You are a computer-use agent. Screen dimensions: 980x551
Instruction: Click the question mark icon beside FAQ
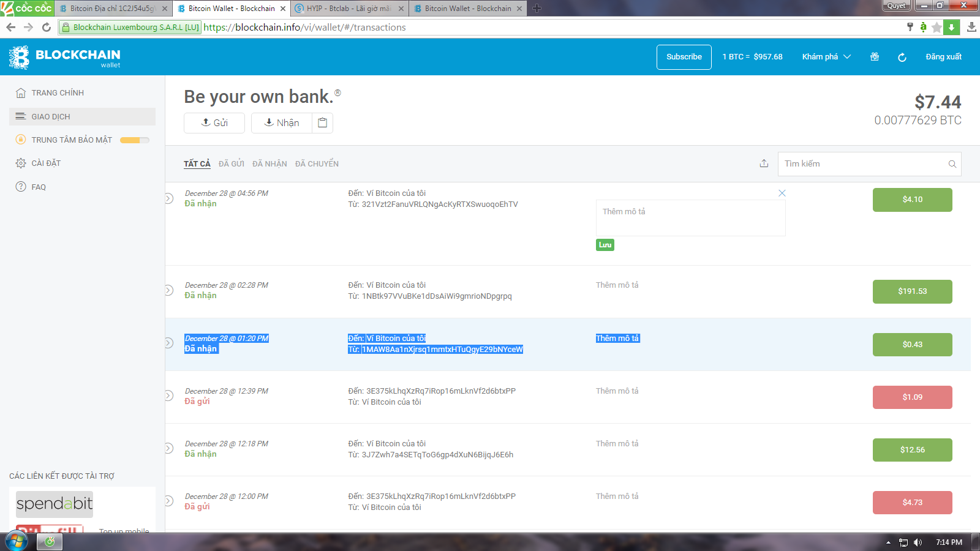coord(21,187)
